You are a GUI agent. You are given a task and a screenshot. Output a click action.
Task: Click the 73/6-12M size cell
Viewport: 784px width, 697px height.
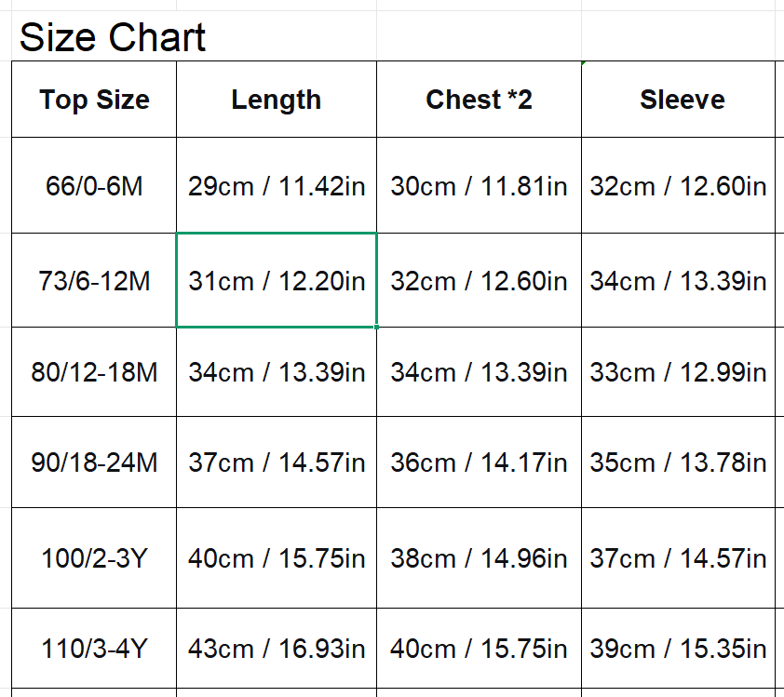(94, 280)
